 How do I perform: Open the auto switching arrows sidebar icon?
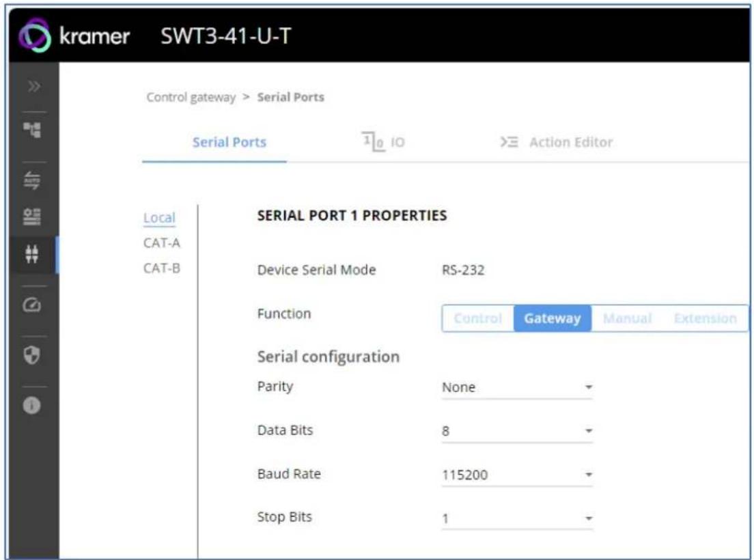click(x=32, y=180)
